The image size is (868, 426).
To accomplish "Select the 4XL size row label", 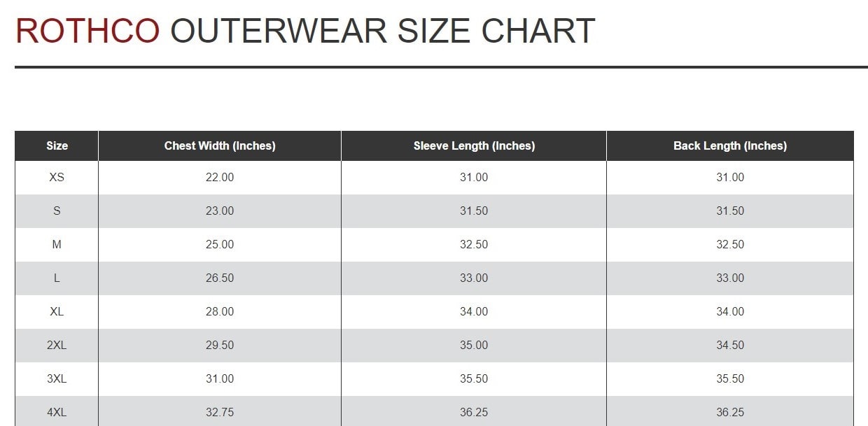I will pyautogui.click(x=57, y=413).
